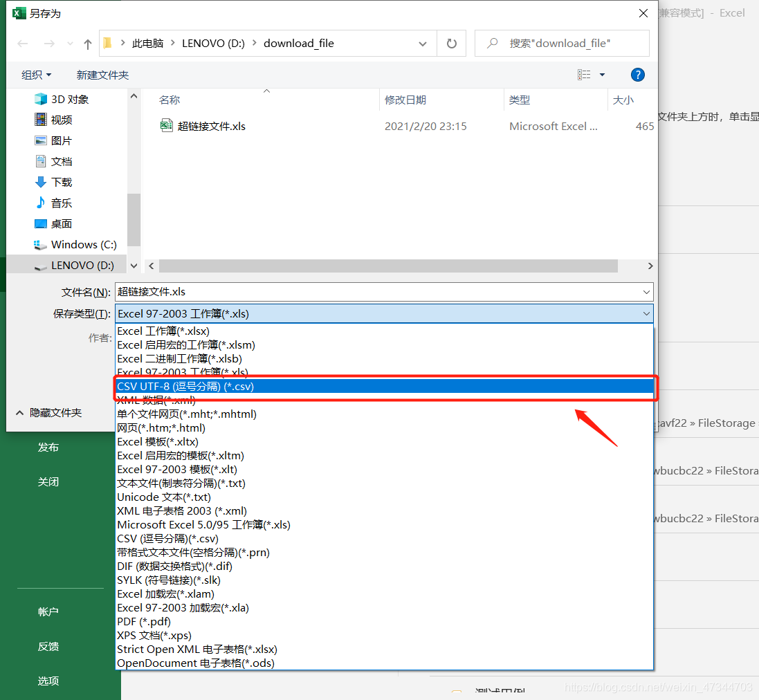Choose 带格式文本文件(空格分隔)(*.prn) format
Screen dimensions: 759x700
click(384, 553)
